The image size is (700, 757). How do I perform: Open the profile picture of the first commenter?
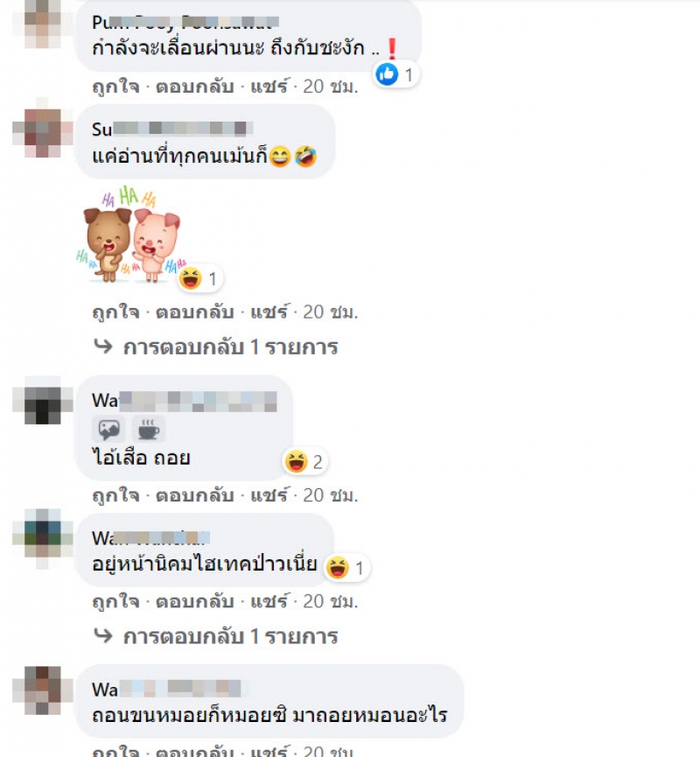click(x=43, y=25)
